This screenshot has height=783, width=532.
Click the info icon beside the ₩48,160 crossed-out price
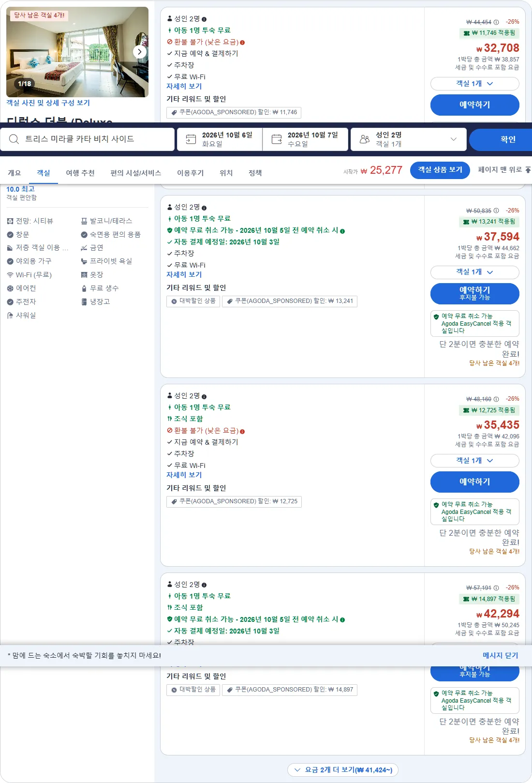[x=496, y=399]
